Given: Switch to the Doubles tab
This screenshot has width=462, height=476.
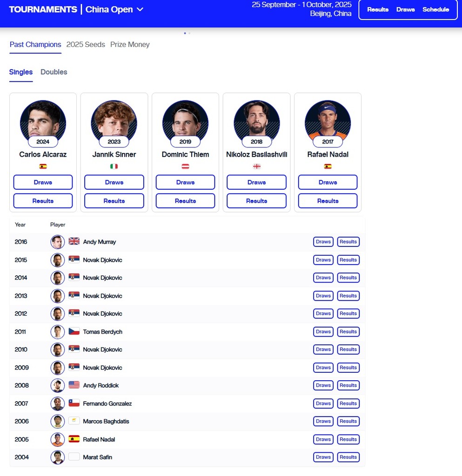Looking at the screenshot, I should [54, 72].
